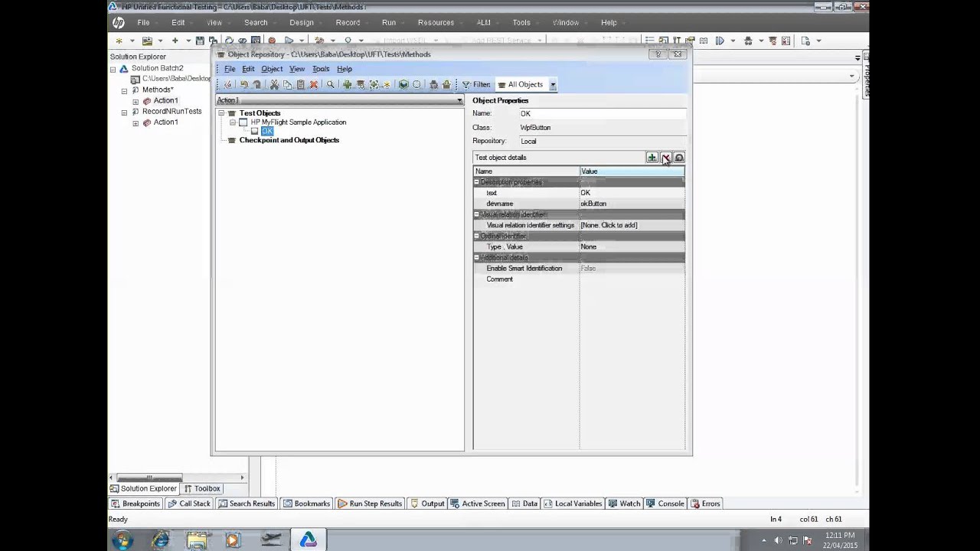Image resolution: width=980 pixels, height=551 pixels.
Task: Click the Copy icon in Object Repository
Action: coord(287,84)
